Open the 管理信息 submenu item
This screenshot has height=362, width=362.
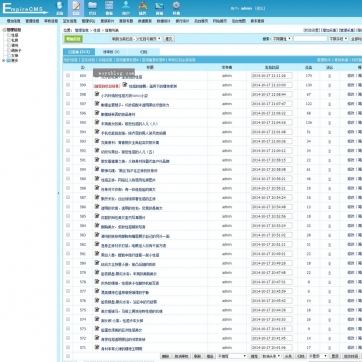point(32,21)
